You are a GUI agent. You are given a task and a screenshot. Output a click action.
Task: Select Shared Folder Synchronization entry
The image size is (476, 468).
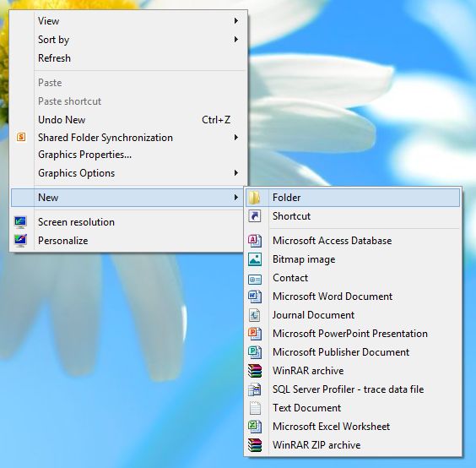point(128,138)
